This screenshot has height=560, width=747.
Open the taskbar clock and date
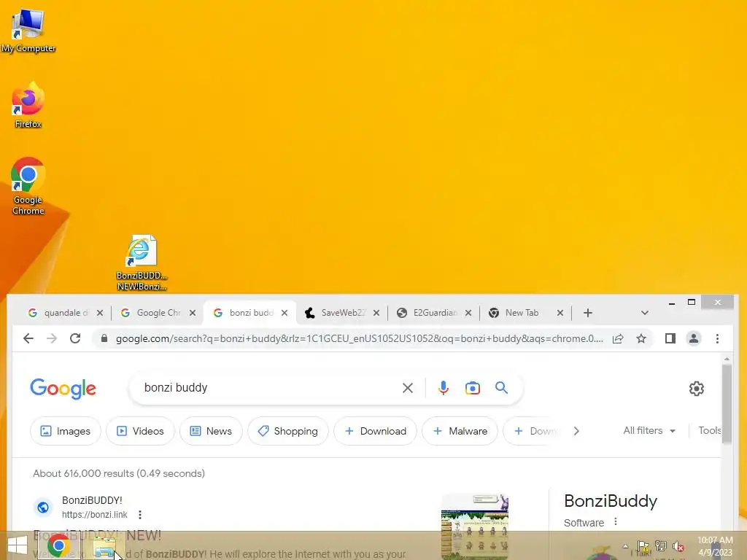[715, 546]
